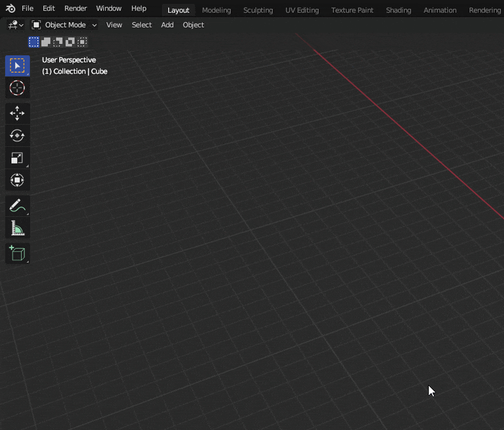Open the Shading workspace tab

pyautogui.click(x=398, y=10)
